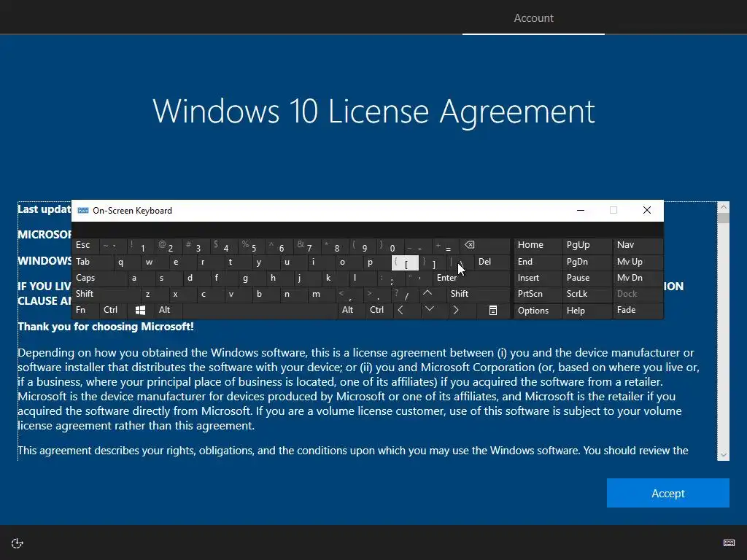Click the equals plus key

click(446, 246)
